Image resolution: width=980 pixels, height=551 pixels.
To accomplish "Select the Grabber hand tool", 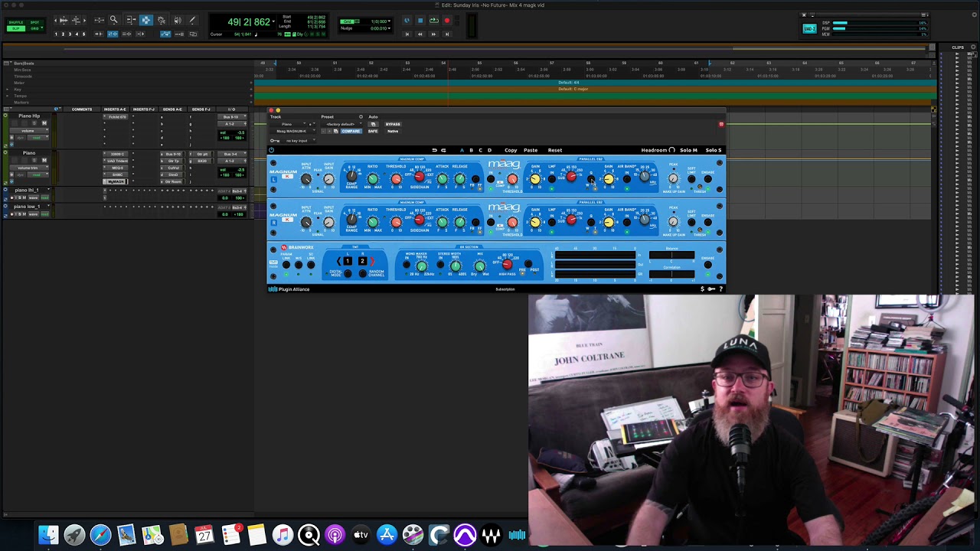I will (x=162, y=20).
